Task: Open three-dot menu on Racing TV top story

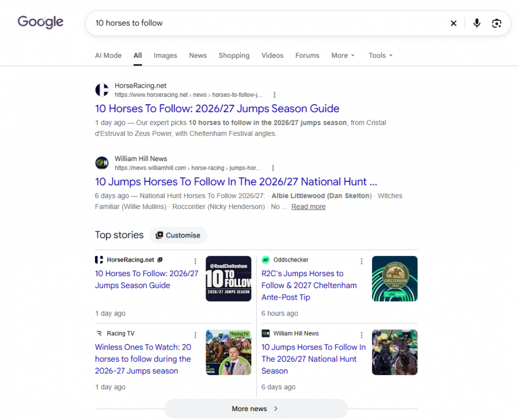Action: (x=195, y=335)
